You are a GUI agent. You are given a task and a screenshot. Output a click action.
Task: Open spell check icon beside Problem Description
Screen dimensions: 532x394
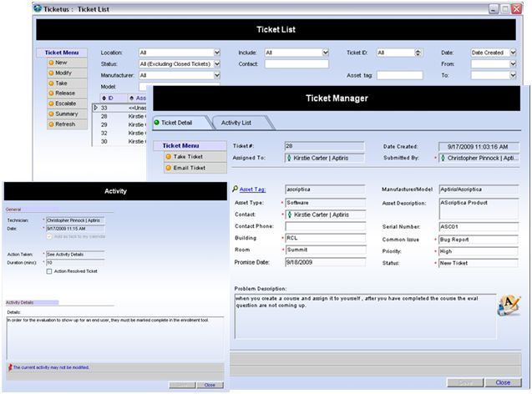507,306
